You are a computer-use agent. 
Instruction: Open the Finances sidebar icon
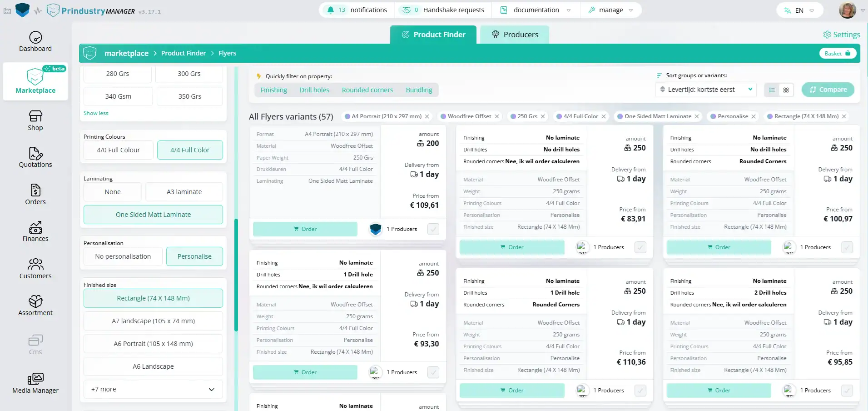click(x=35, y=227)
